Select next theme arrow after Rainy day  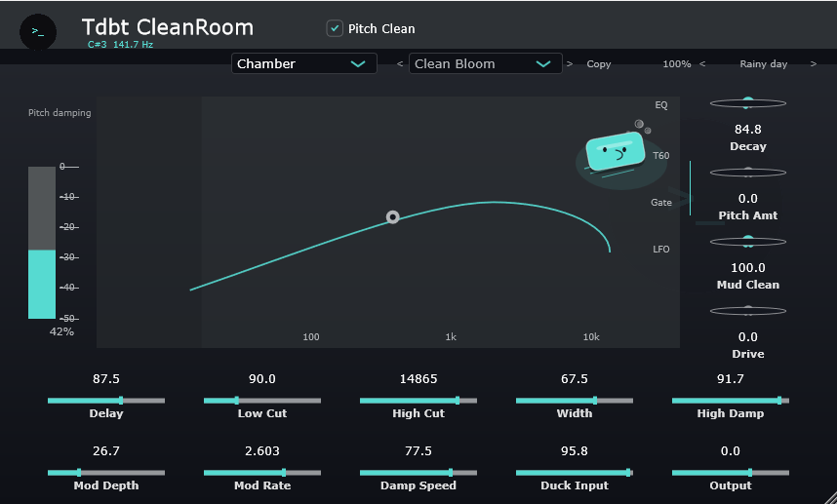(814, 64)
